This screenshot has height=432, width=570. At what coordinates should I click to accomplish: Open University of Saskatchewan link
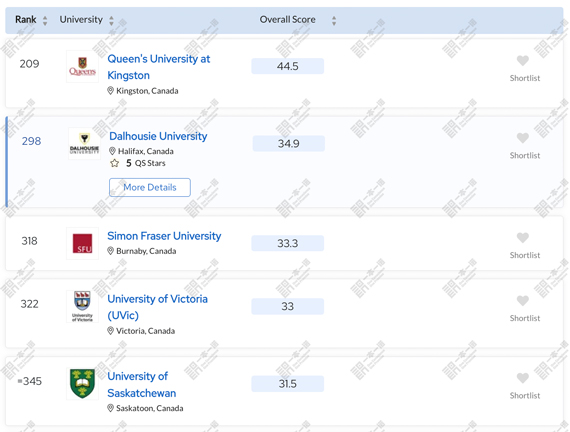tap(142, 384)
